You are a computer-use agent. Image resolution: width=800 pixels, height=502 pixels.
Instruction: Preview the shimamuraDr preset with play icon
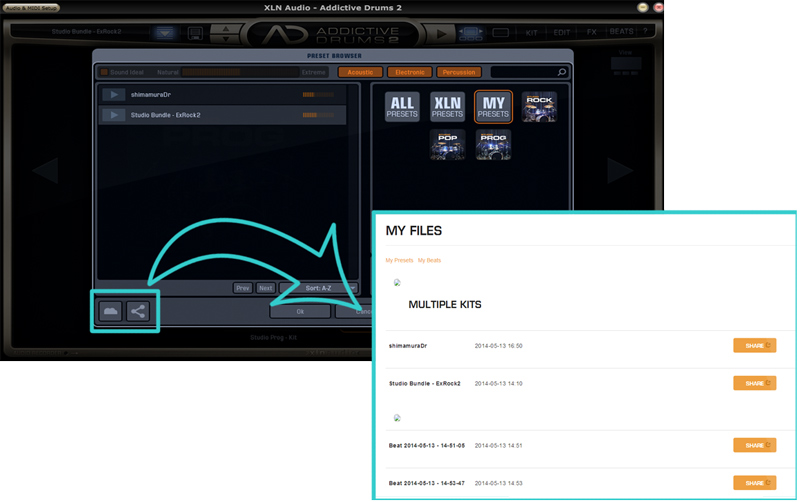[x=113, y=94]
